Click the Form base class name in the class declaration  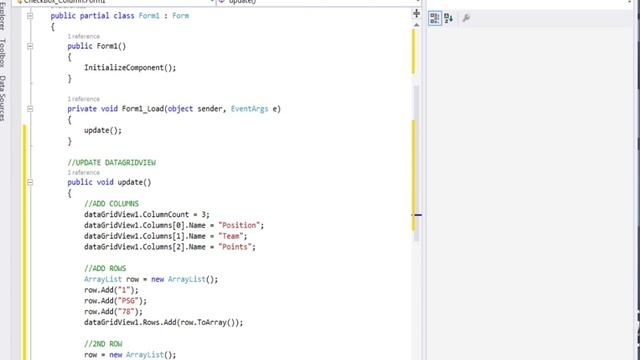[180, 16]
